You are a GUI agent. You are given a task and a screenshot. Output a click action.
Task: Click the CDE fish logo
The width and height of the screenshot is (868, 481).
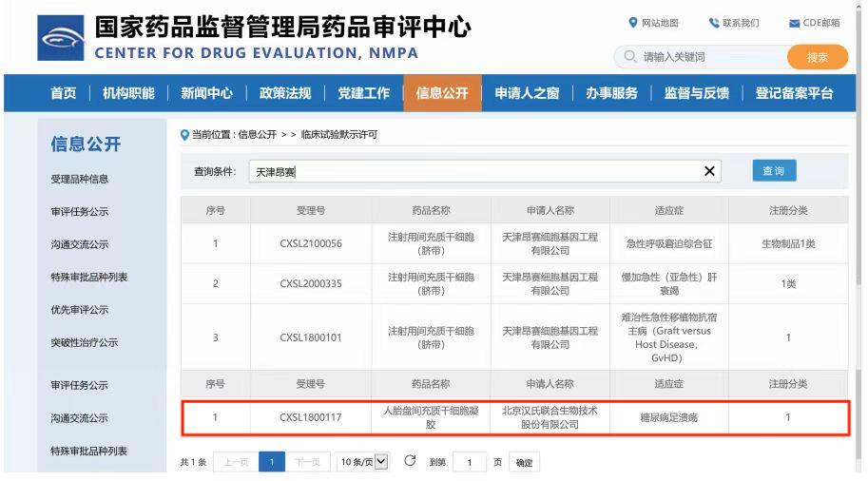coord(61,38)
